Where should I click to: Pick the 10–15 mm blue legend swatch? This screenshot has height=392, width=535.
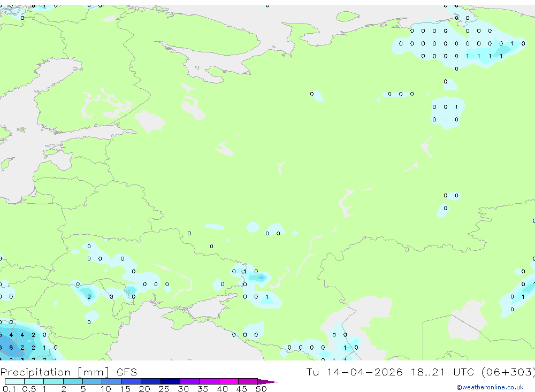click(112, 381)
